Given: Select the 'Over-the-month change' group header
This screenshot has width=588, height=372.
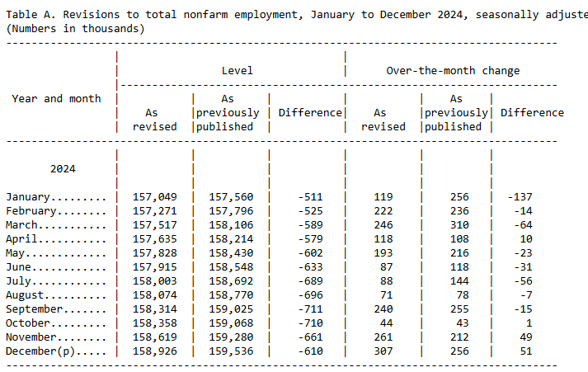Looking at the screenshot, I should [453, 71].
